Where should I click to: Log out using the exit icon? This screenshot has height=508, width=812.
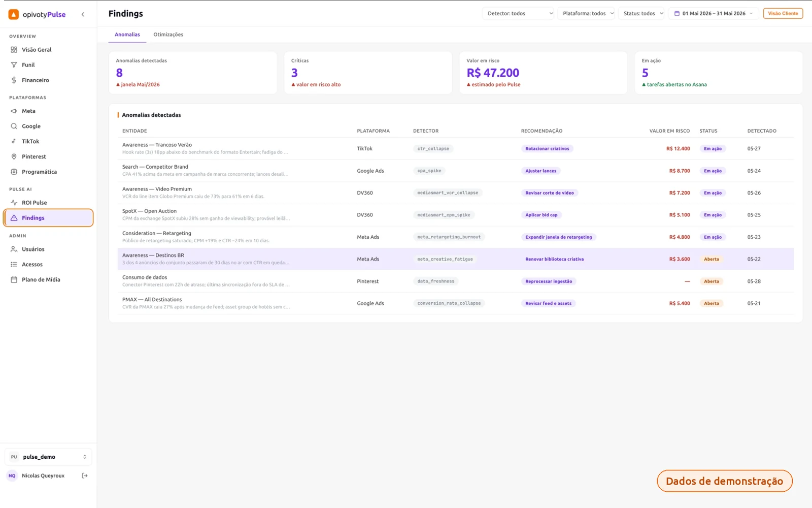tap(85, 475)
